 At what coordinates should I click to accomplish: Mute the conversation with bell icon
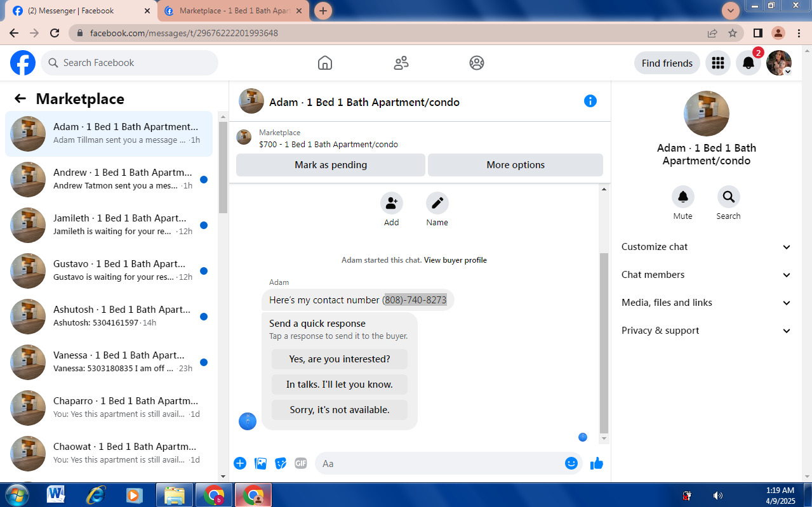(x=683, y=197)
